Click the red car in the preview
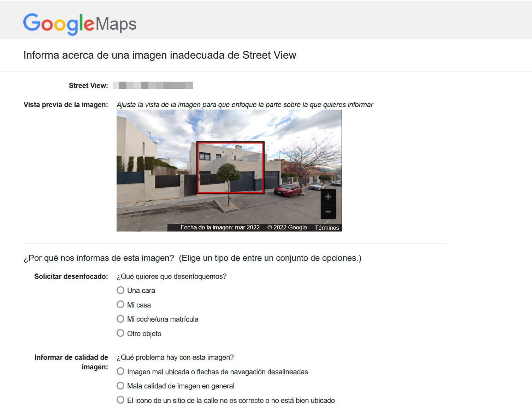 288,190
